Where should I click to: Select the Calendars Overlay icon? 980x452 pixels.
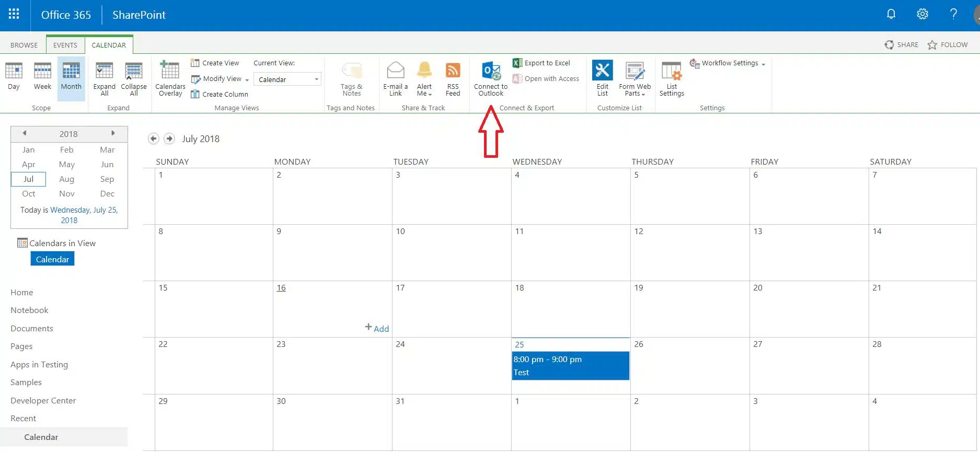[170, 71]
